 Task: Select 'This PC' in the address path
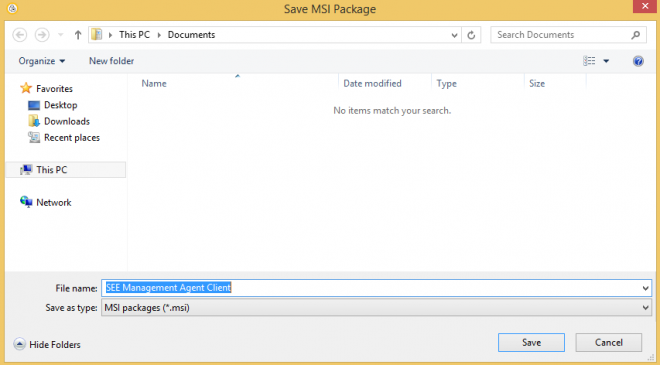pyautogui.click(x=134, y=35)
